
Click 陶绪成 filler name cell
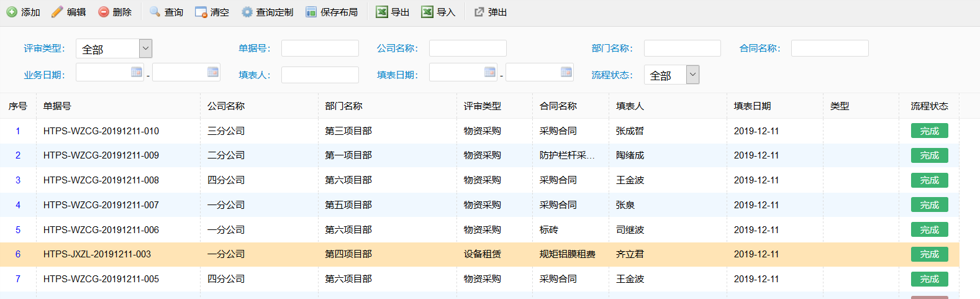point(630,155)
